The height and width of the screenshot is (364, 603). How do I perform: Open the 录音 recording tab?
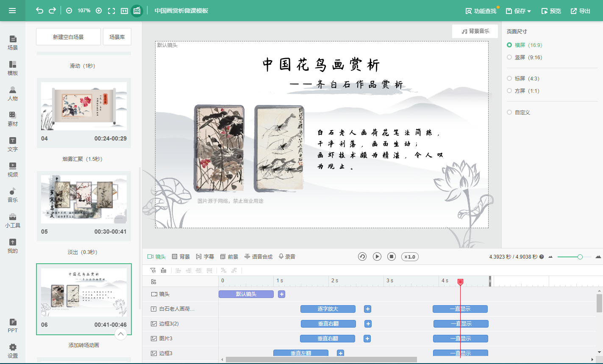click(x=287, y=256)
